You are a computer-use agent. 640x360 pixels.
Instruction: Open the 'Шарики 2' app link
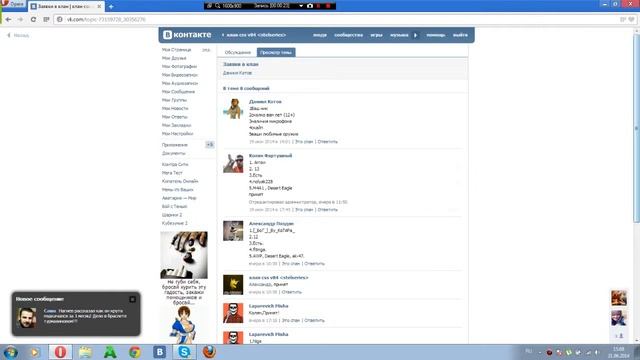[x=172, y=215]
